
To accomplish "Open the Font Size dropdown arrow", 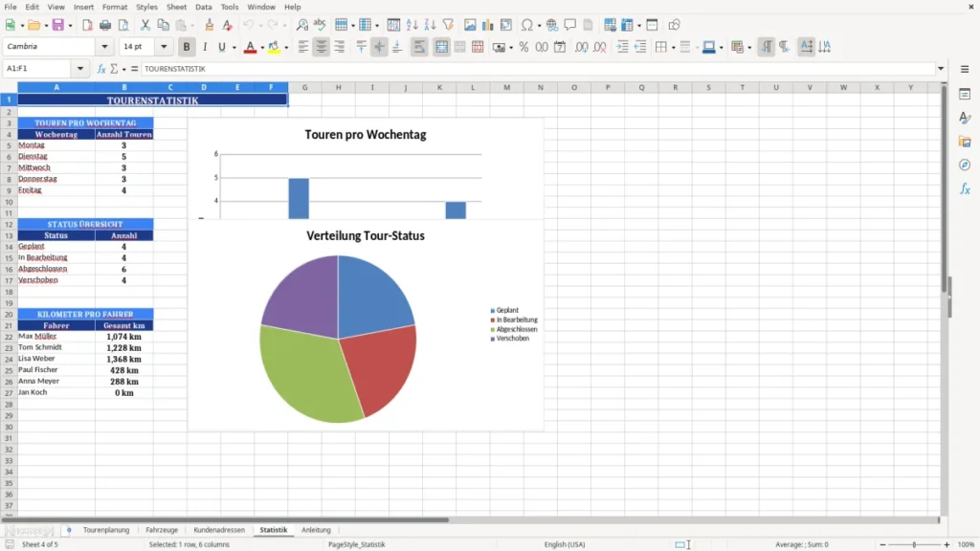I will (x=164, y=46).
